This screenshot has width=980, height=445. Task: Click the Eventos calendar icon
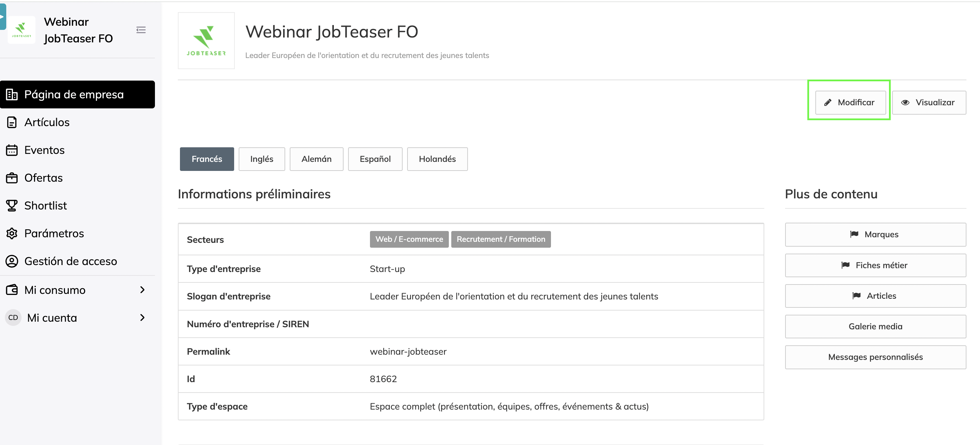tap(12, 150)
